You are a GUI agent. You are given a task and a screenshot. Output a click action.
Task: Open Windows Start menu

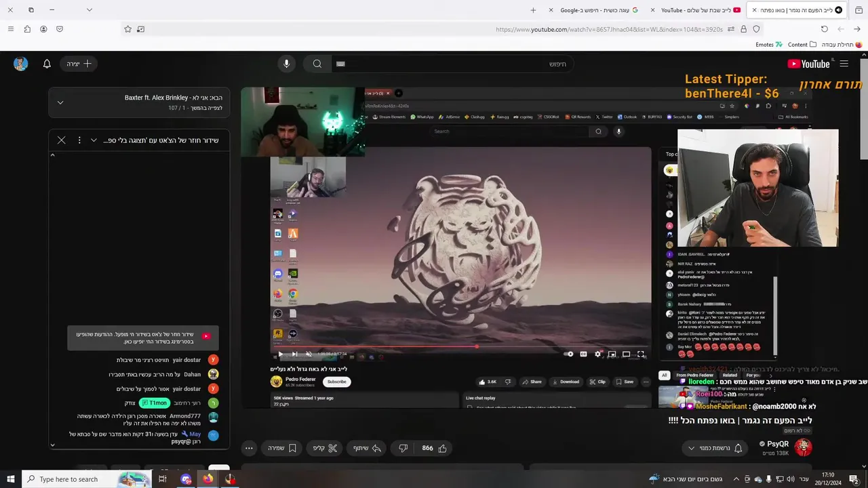[x=11, y=479]
